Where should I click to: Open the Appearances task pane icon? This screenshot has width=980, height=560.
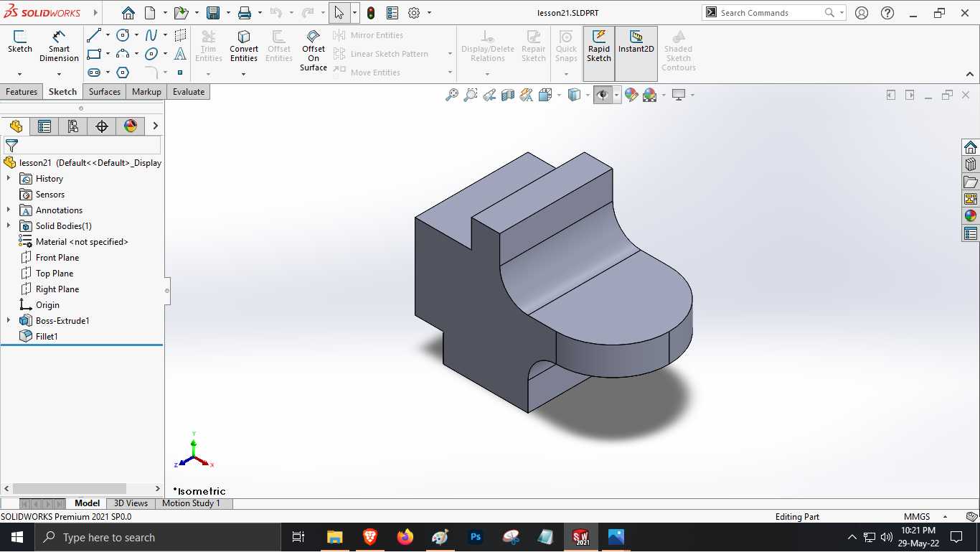[x=971, y=216]
